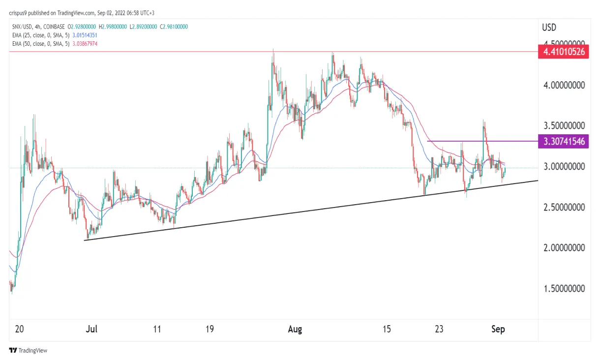Click the close value C2.98100000 in legend

tap(173, 27)
